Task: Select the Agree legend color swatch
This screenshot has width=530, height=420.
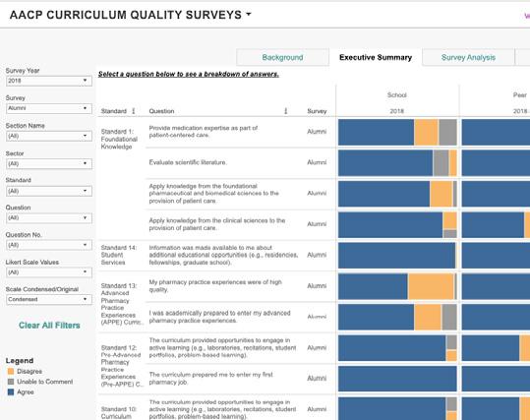Action: [x=11, y=391]
